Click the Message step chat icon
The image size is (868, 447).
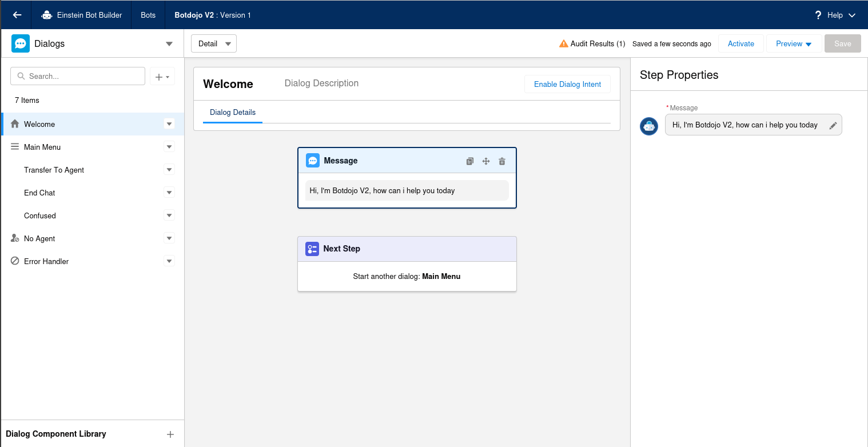click(313, 161)
